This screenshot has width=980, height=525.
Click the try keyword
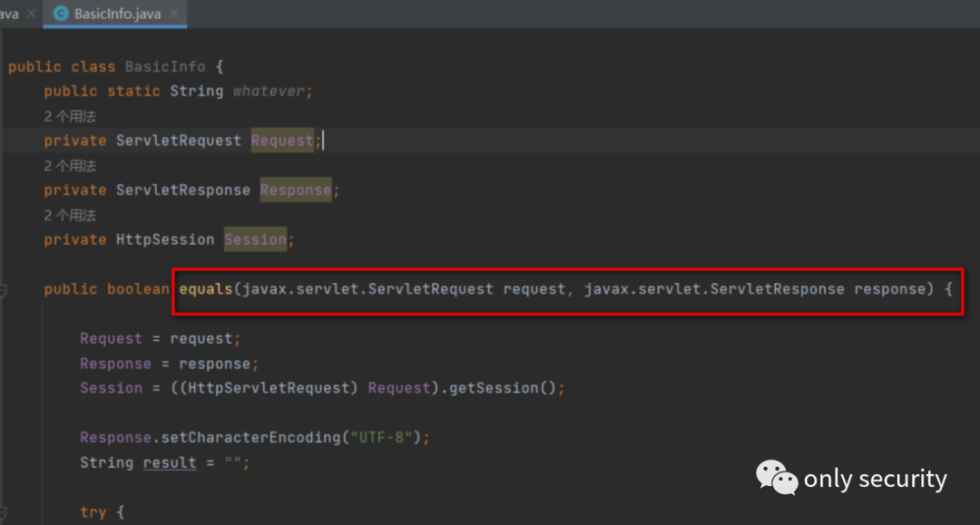[x=93, y=512]
